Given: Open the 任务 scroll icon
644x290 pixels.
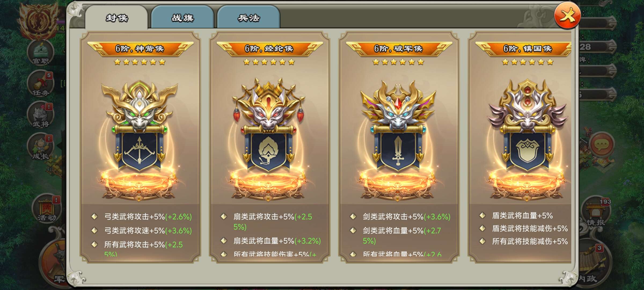Looking at the screenshot, I should point(41,84).
